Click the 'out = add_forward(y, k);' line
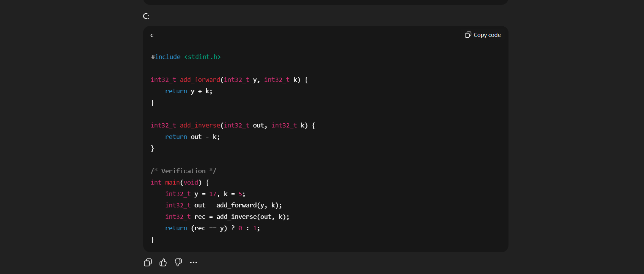The image size is (644, 274). [223, 205]
